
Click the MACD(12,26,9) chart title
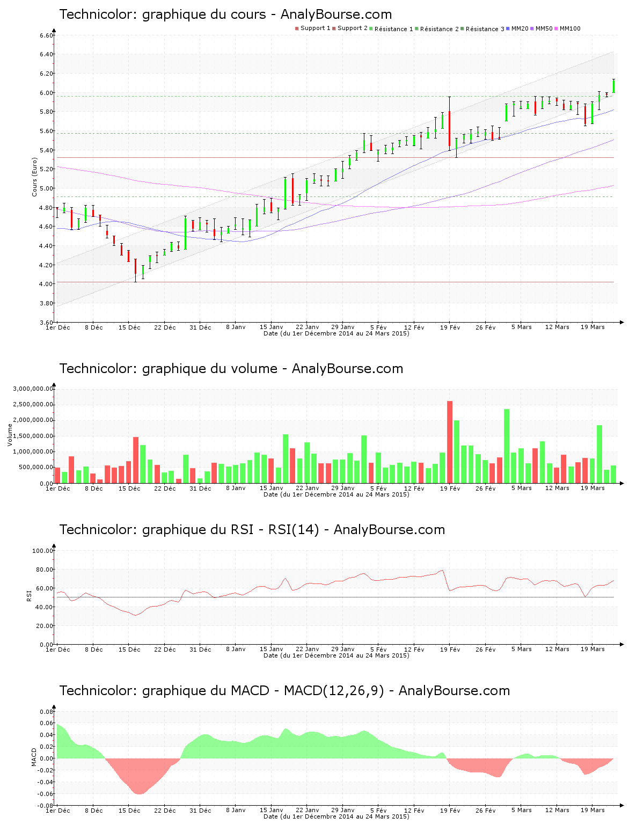pos(284,691)
